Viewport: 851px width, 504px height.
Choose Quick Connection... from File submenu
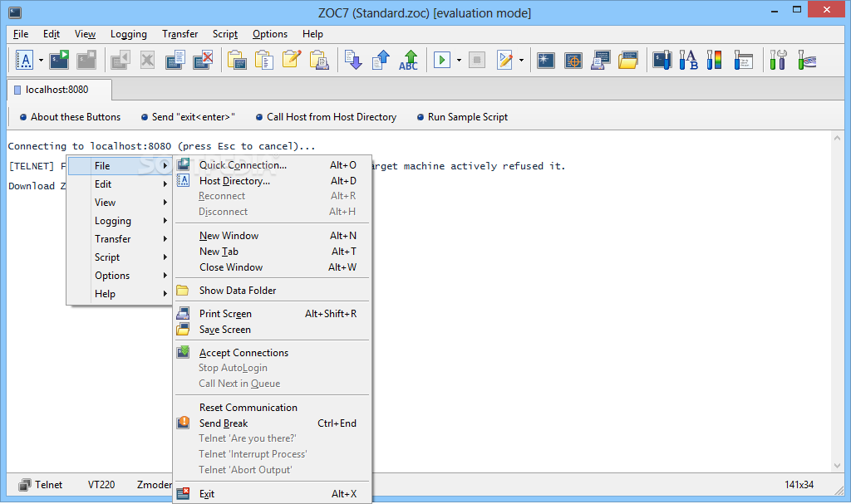tap(273, 165)
